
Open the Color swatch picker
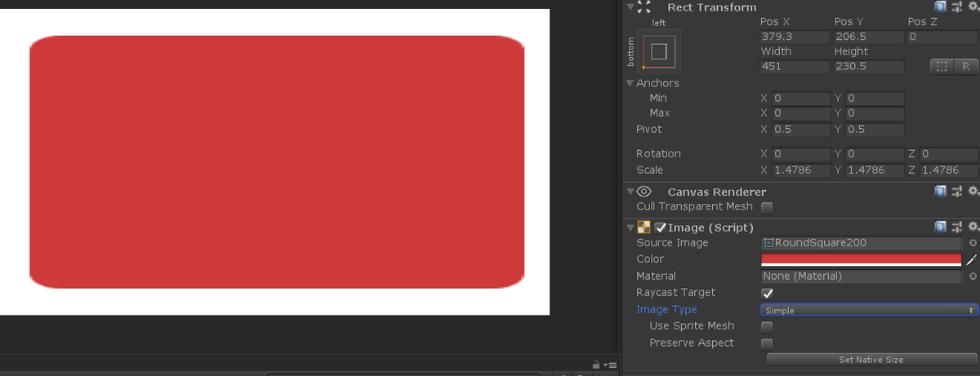(x=861, y=260)
